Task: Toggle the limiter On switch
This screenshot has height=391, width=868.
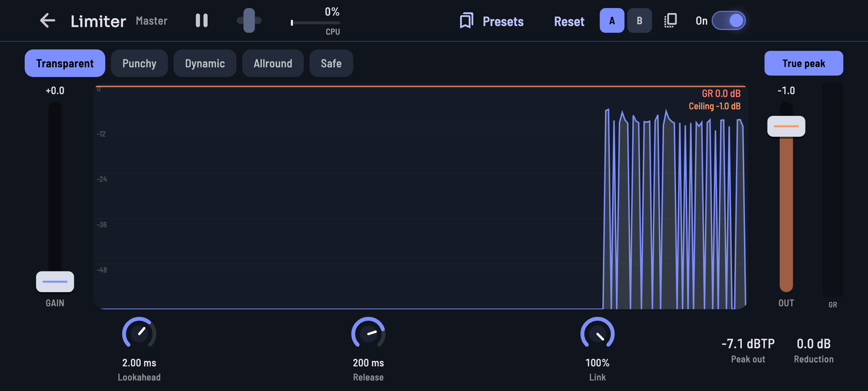Action: pyautogui.click(x=728, y=21)
